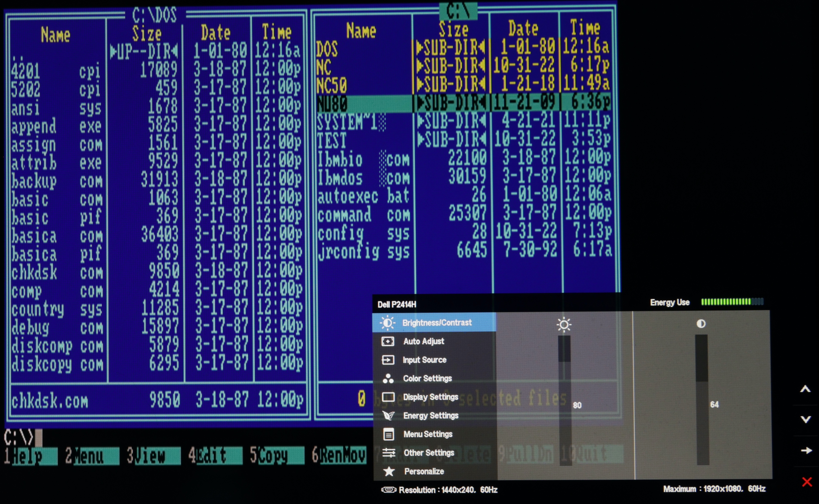The height and width of the screenshot is (504, 819).
Task: Click the Color Settings three-dot icon
Action: 388,379
